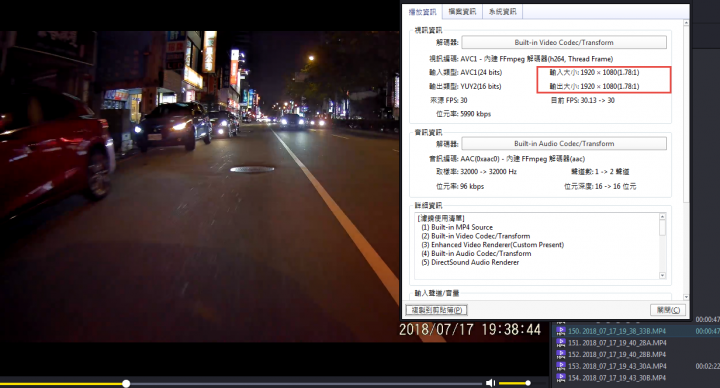Click the 複製到剪貼簿(P) button
Screen dimensions: 720x388
click(x=436, y=310)
